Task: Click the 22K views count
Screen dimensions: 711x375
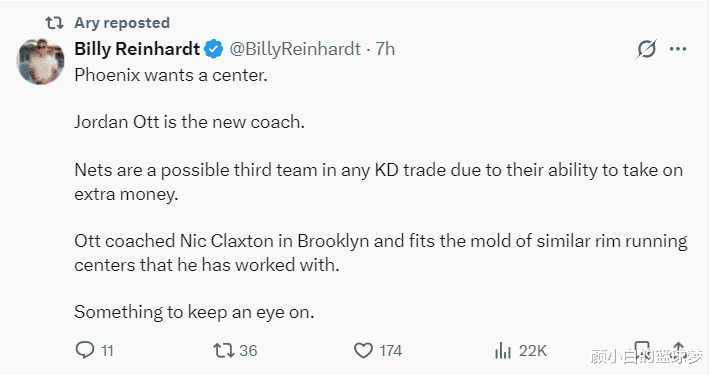Action: point(533,351)
